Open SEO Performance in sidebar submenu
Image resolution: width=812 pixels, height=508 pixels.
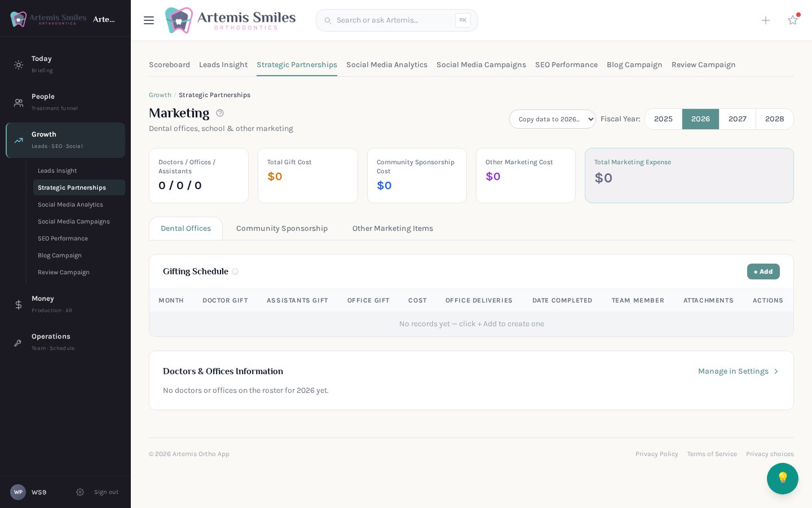[x=79, y=238]
